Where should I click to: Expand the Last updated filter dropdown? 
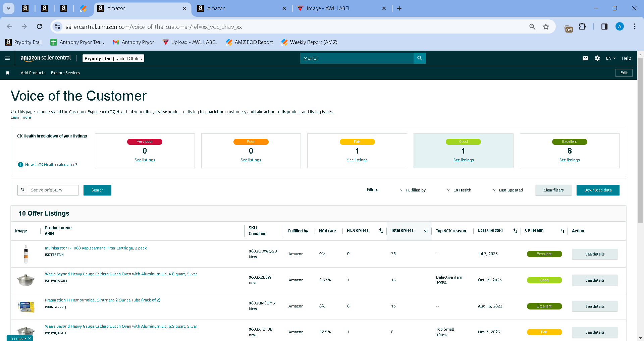[508, 190]
